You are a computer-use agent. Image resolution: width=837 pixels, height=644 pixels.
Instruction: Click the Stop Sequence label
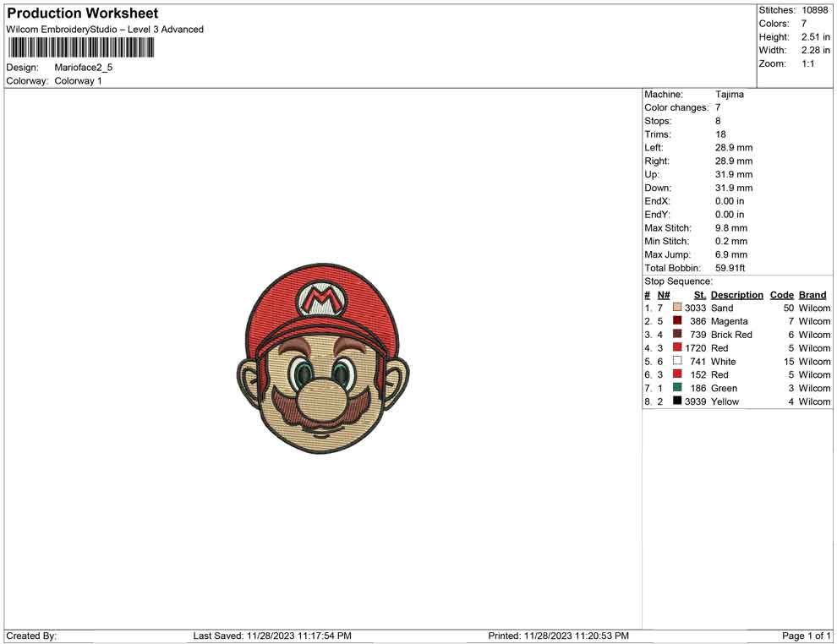point(678,281)
